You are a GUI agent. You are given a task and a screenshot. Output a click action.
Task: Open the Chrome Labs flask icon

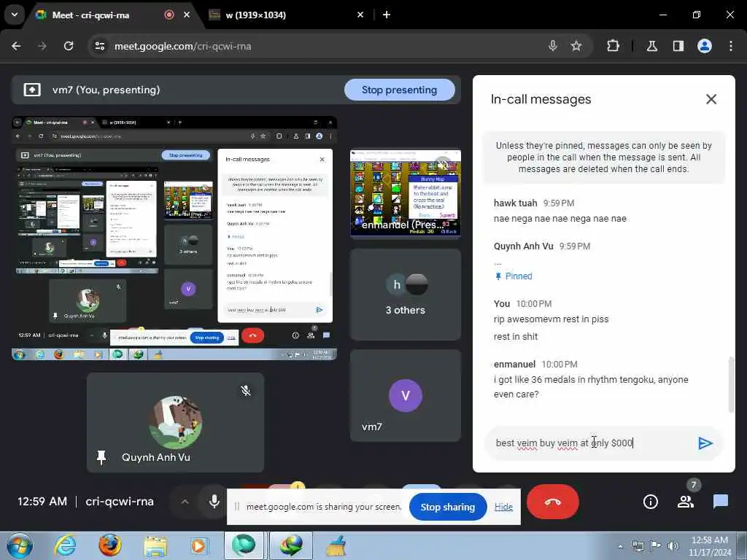point(651,46)
